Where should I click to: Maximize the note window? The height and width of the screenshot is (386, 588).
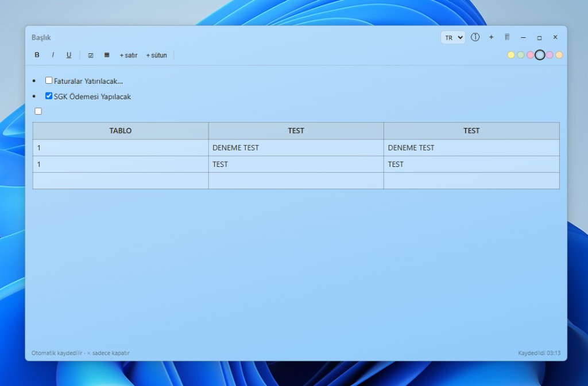click(x=539, y=37)
